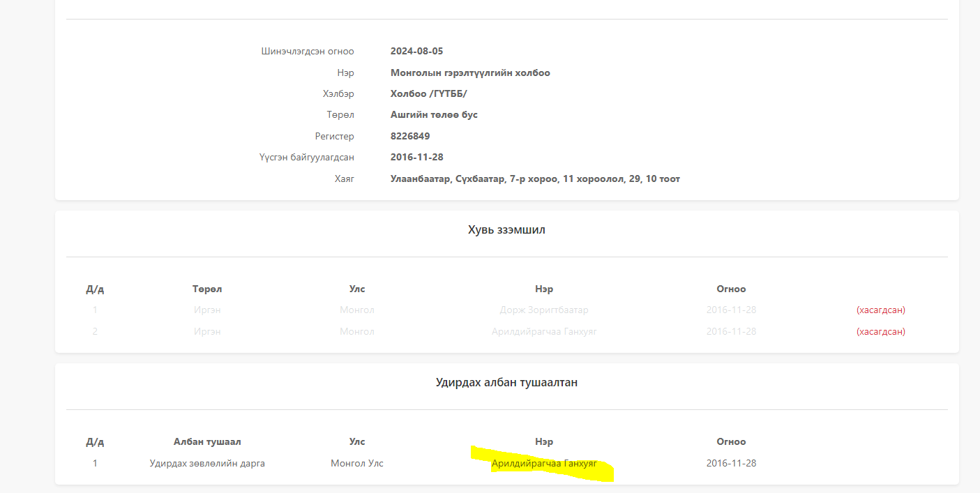Click the Ашгийн төлөө бус type value
Viewport: 980px width, 493px height.
434,114
